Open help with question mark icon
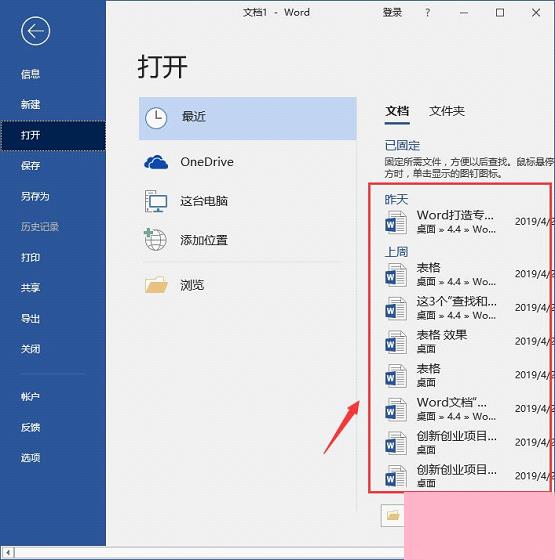555x560 pixels. pyautogui.click(x=428, y=13)
